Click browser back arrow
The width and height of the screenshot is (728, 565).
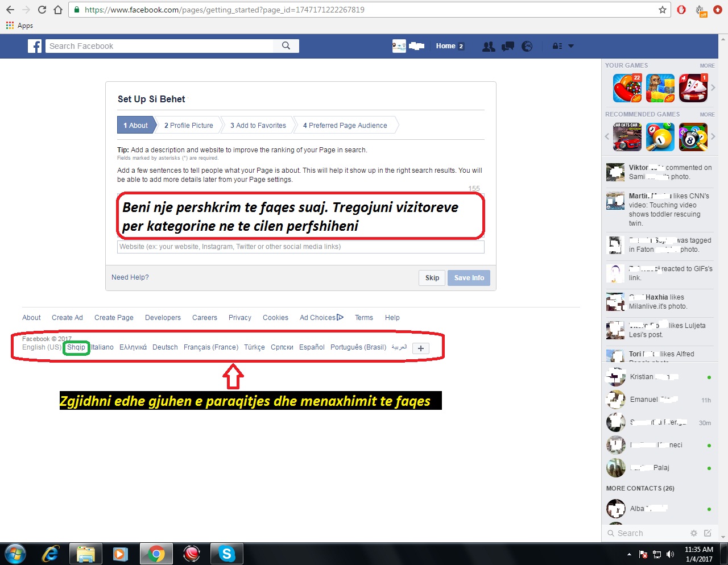tap(10, 10)
